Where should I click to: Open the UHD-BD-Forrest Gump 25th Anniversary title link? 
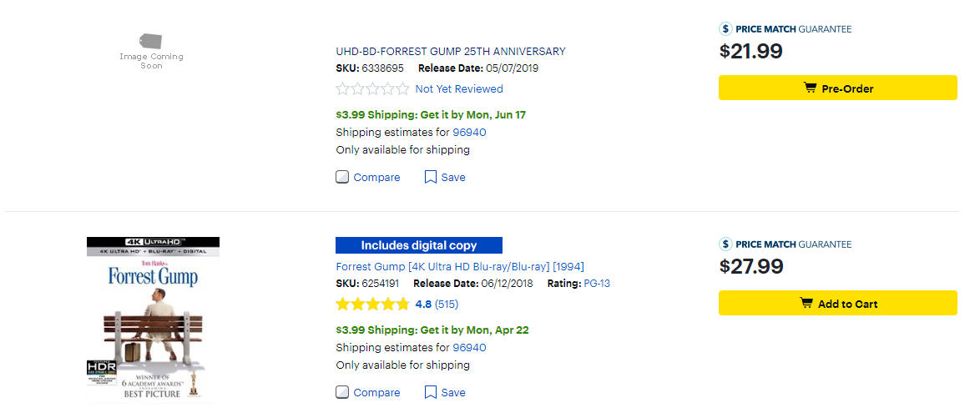point(450,52)
